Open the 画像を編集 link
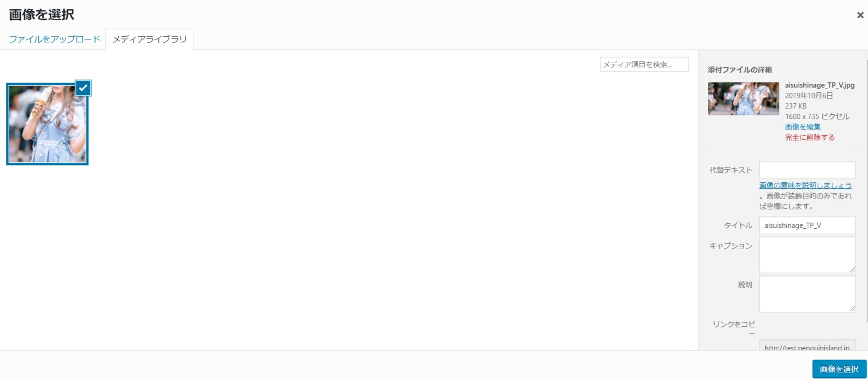The image size is (868, 381). 802,127
